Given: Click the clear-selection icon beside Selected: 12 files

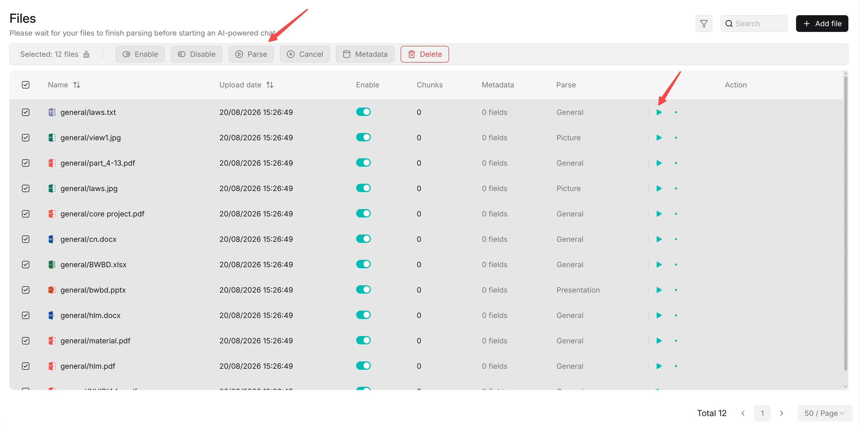Looking at the screenshot, I should (x=87, y=54).
